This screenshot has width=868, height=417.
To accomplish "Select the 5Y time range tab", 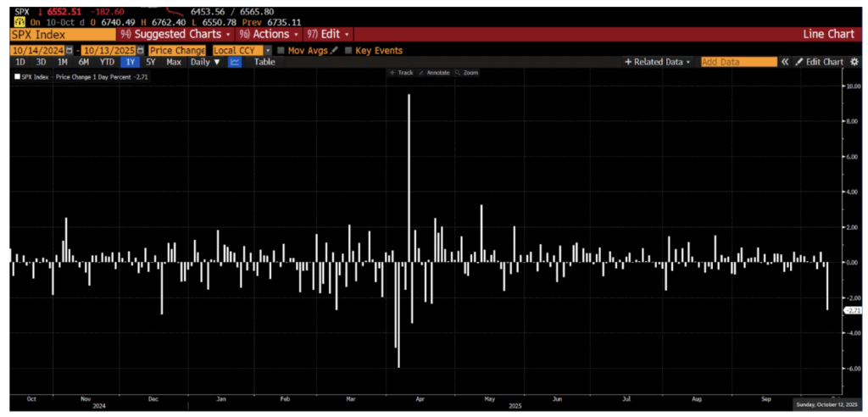I will click(x=150, y=62).
